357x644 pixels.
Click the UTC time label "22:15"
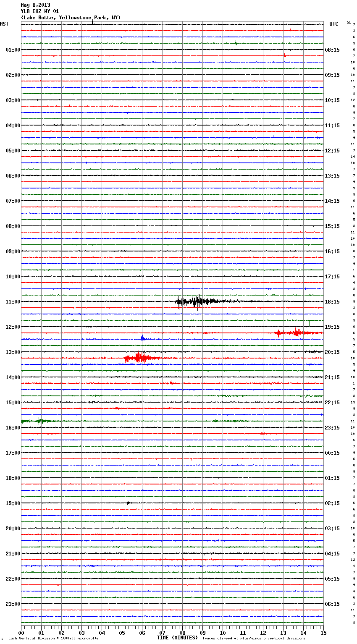[332, 403]
